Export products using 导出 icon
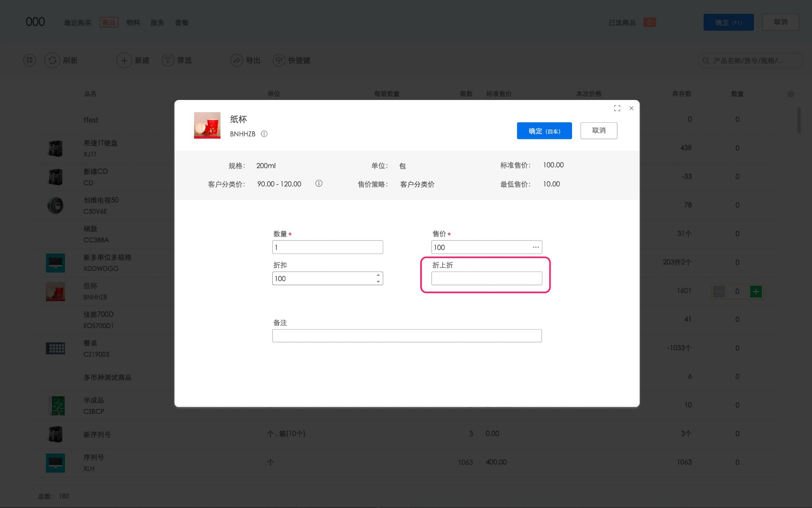This screenshot has width=812, height=508. tap(245, 60)
